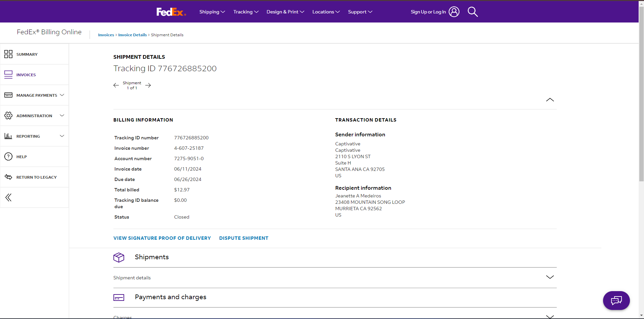Click the Reporting chart icon
Image resolution: width=644 pixels, height=319 pixels.
(8, 136)
